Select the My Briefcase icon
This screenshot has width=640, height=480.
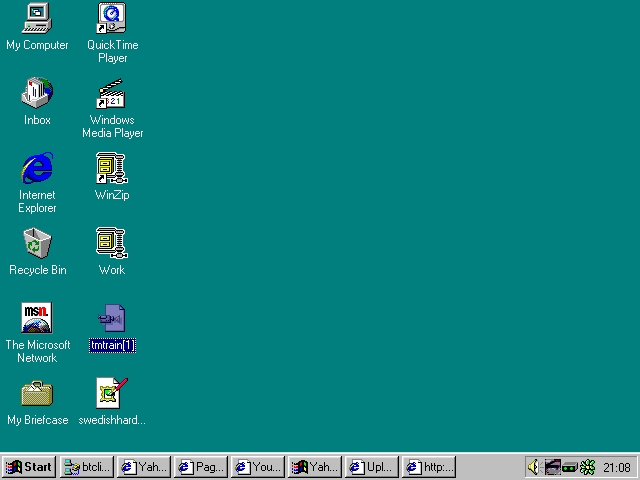37,394
